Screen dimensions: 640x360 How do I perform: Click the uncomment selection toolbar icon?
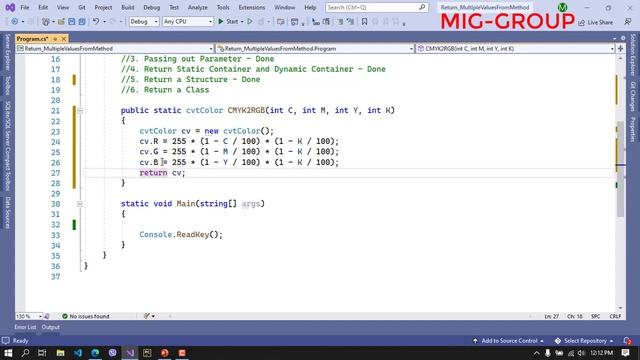(350, 22)
